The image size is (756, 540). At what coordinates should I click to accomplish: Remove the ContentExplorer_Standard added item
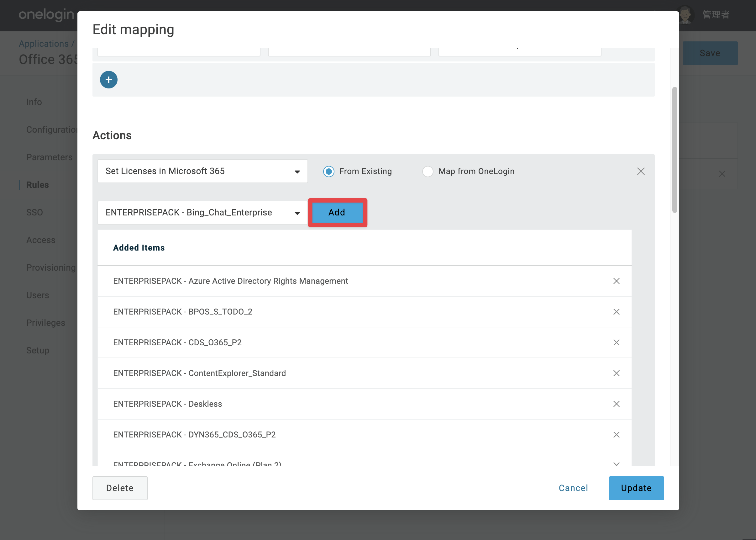click(616, 373)
